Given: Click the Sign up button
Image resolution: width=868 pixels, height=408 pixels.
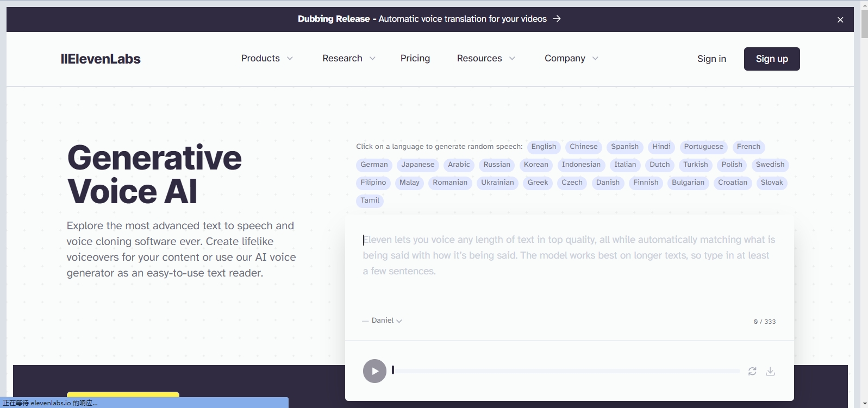Looking at the screenshot, I should pyautogui.click(x=772, y=59).
